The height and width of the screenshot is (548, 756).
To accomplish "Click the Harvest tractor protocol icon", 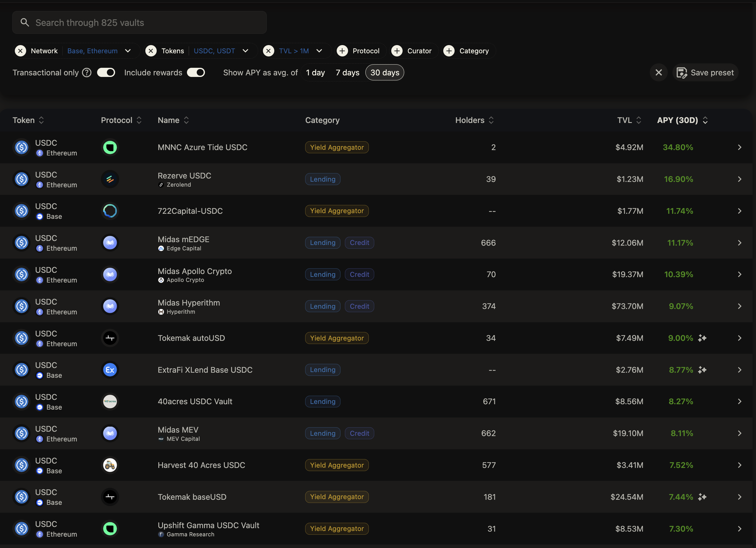I will (x=110, y=465).
